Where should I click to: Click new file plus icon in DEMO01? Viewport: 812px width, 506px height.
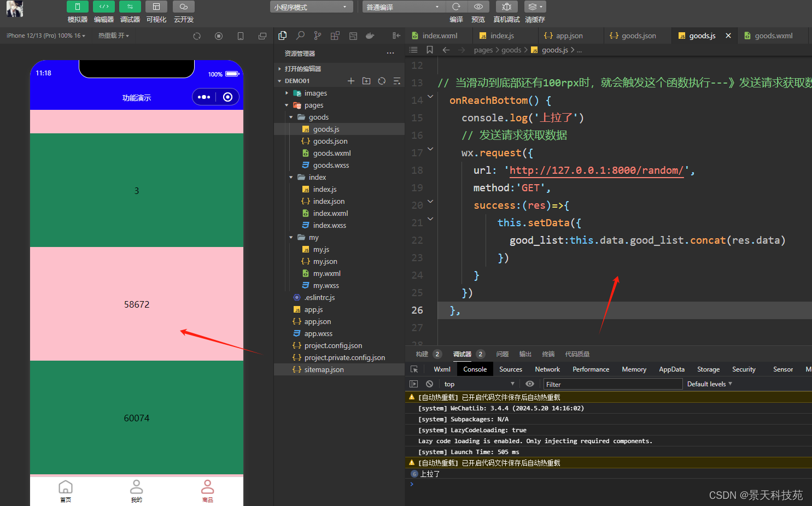351,81
